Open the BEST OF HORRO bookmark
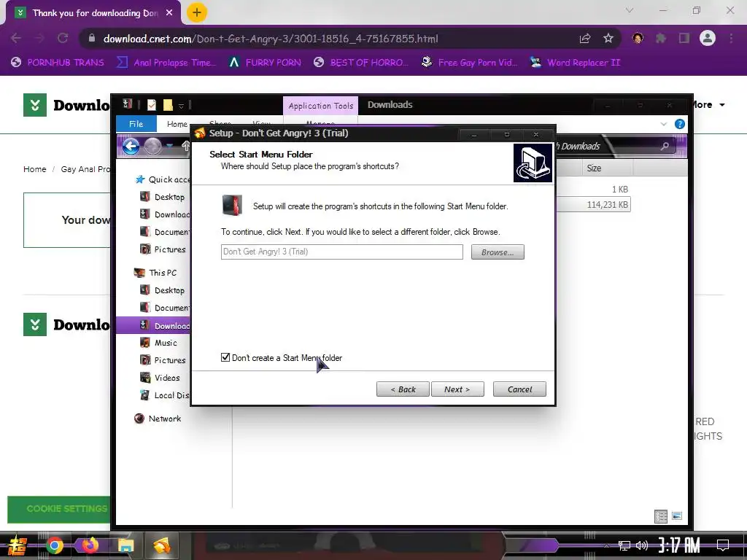This screenshot has height=560, width=747. click(362, 63)
